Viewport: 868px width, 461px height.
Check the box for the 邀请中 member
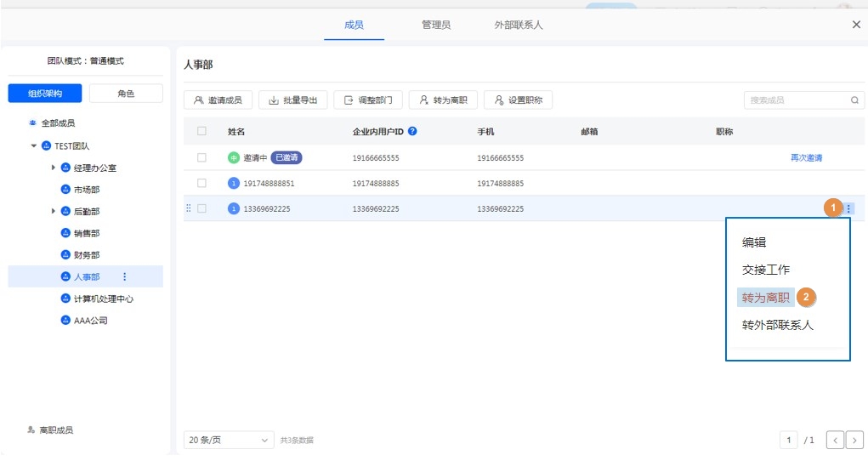201,158
